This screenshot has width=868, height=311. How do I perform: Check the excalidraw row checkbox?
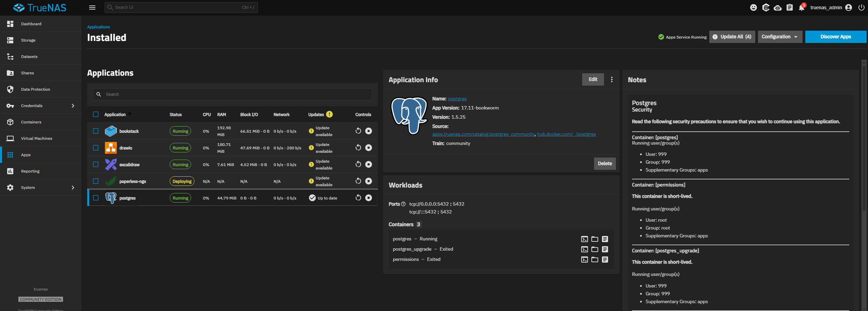pyautogui.click(x=96, y=164)
